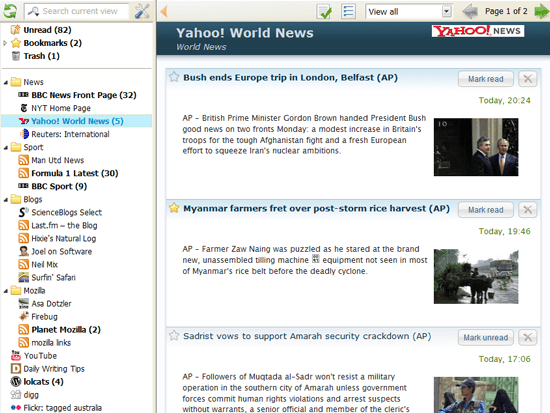Click Formula 1 Latest RSS icon

[24, 173]
